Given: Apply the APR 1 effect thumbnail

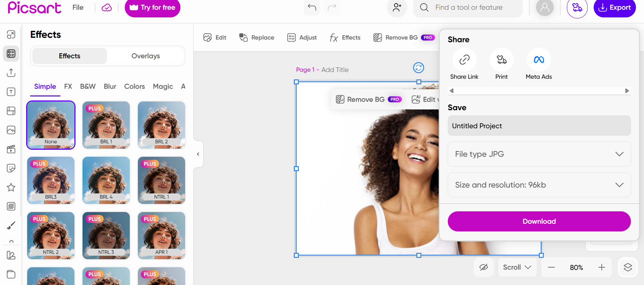Looking at the screenshot, I should click(161, 235).
